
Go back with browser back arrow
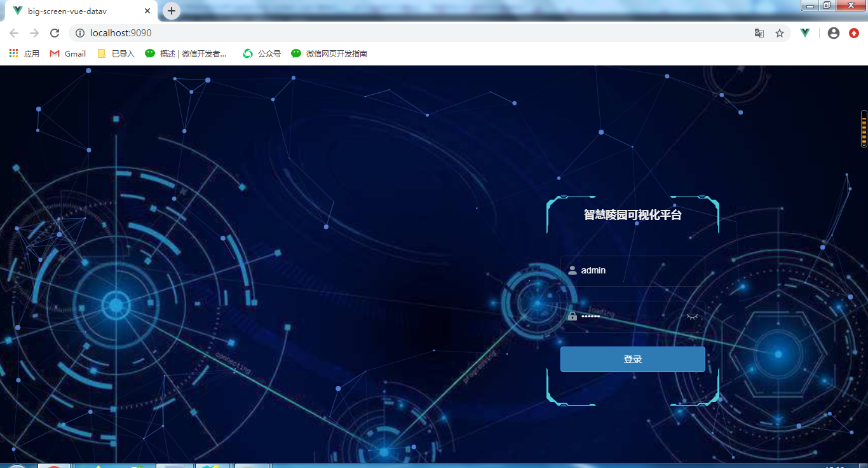pyautogui.click(x=14, y=33)
